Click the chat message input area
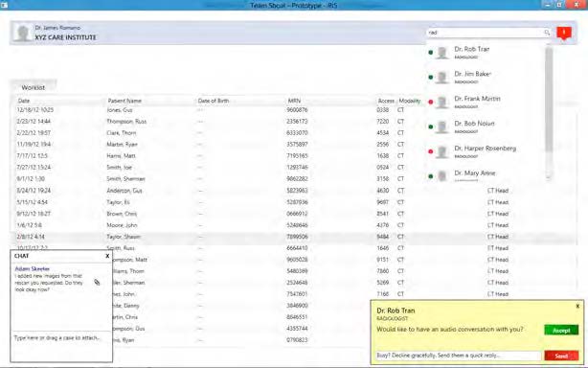The image size is (588, 368). pyautogui.click(x=61, y=346)
